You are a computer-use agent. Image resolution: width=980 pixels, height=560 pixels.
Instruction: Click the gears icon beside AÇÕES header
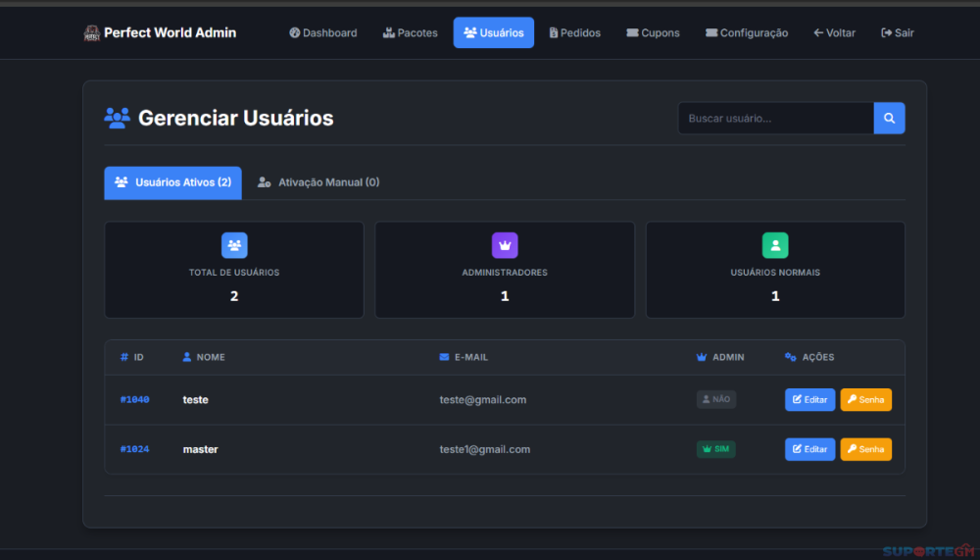click(791, 357)
